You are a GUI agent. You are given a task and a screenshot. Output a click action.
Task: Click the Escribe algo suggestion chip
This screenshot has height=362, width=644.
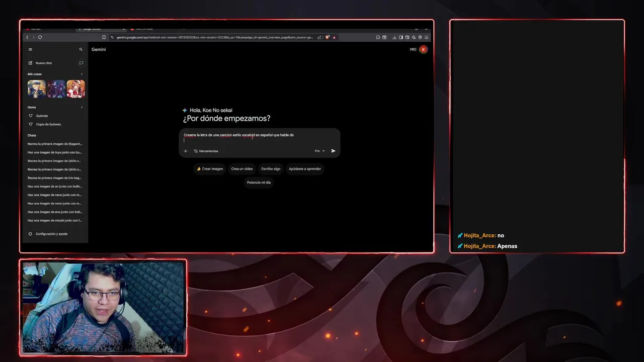click(x=271, y=169)
